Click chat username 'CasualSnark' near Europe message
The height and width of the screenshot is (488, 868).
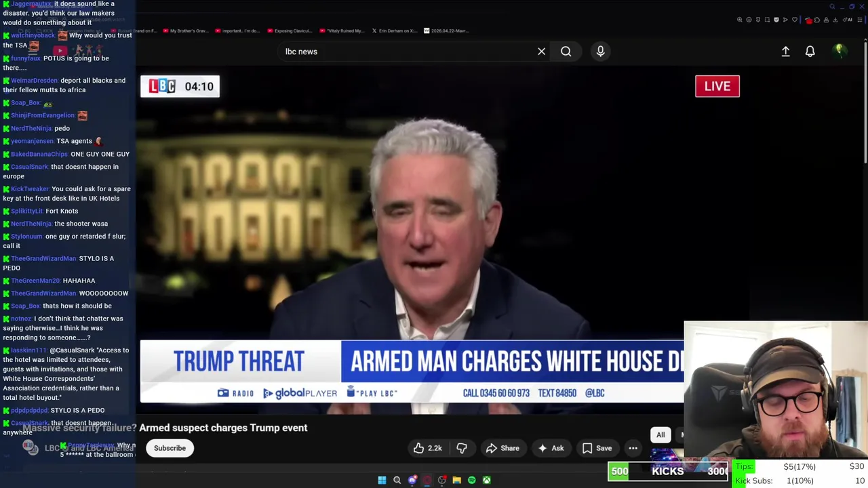pyautogui.click(x=30, y=167)
